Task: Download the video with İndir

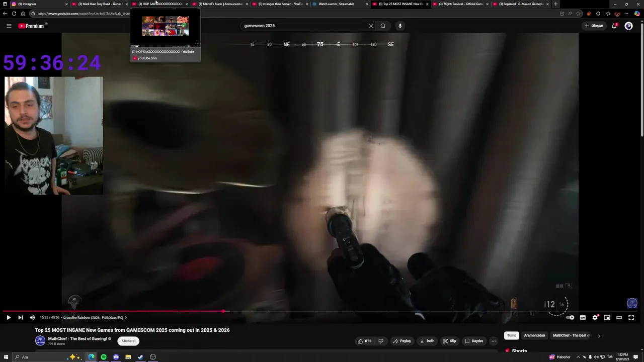Action: pos(427,341)
